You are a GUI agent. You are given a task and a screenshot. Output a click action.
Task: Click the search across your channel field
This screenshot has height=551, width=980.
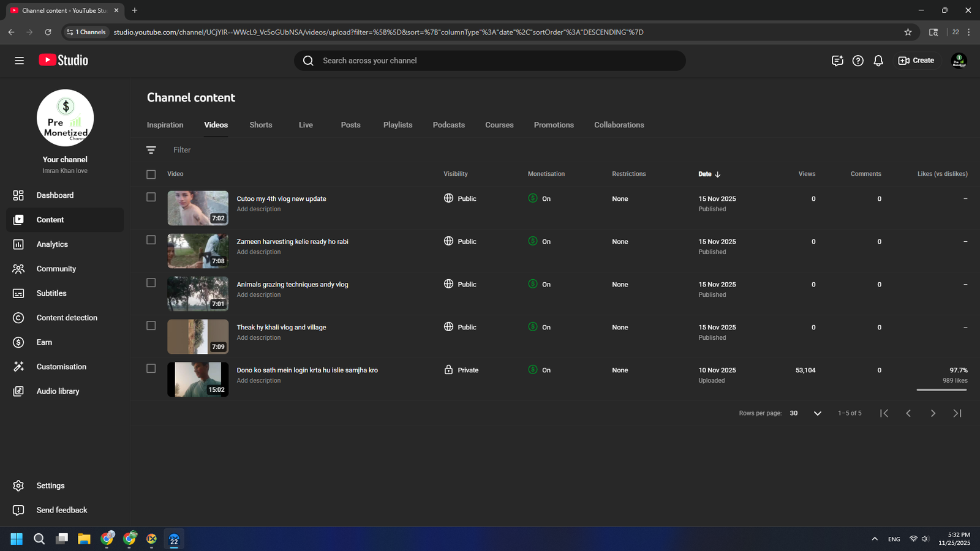(x=490, y=61)
